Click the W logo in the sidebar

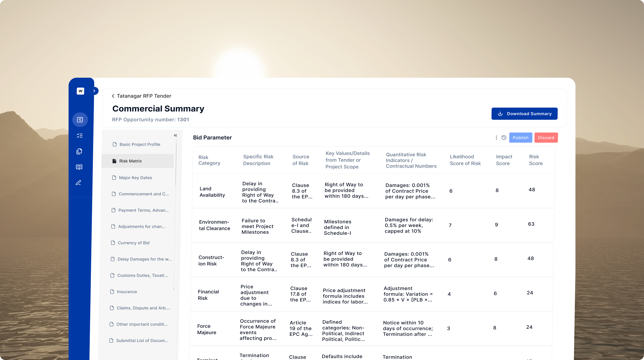click(80, 91)
